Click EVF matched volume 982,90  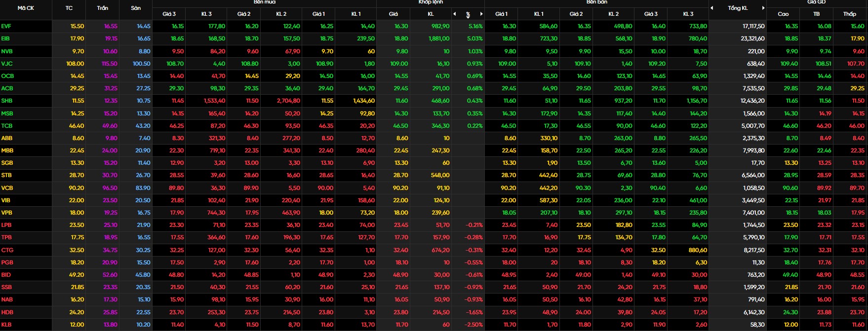[x=440, y=26]
